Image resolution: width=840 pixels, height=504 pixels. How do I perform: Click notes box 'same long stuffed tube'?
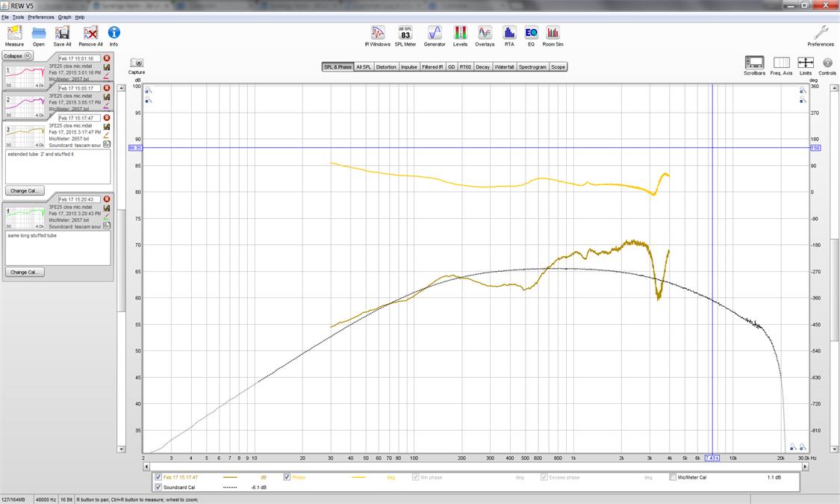click(x=57, y=248)
